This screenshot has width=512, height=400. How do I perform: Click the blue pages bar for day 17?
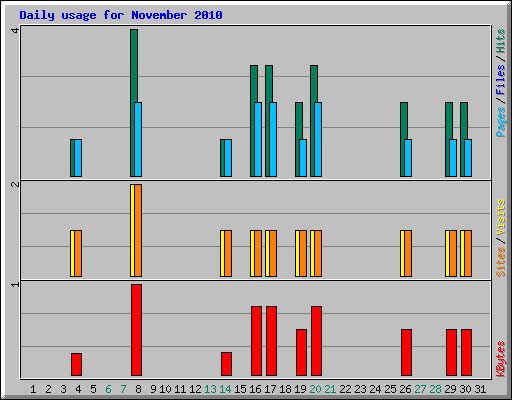tap(273, 139)
